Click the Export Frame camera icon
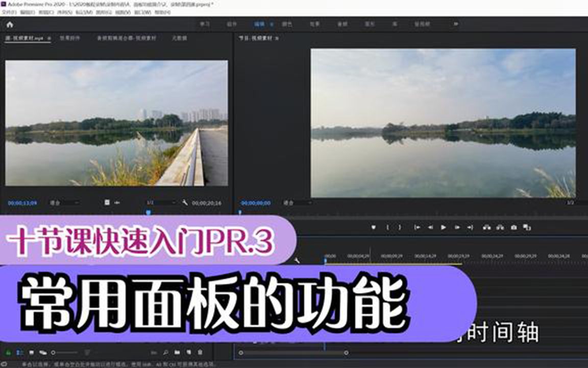This screenshot has height=368, width=588. [514, 226]
